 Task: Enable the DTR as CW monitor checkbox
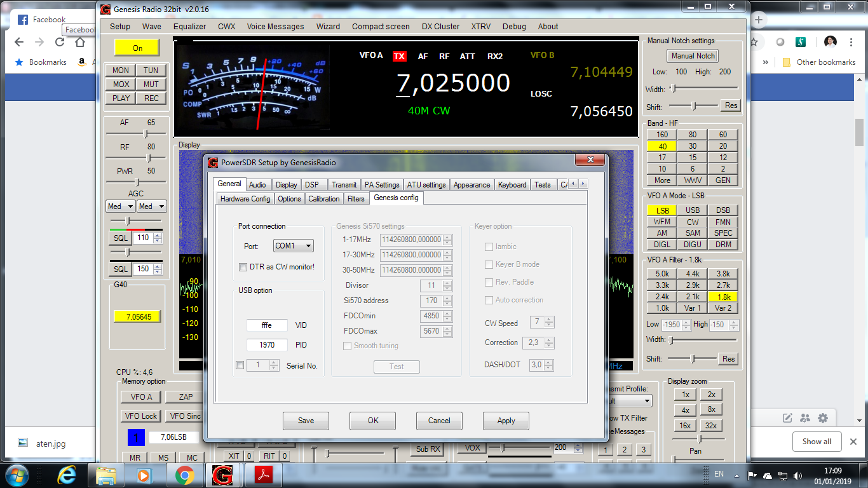(x=243, y=268)
